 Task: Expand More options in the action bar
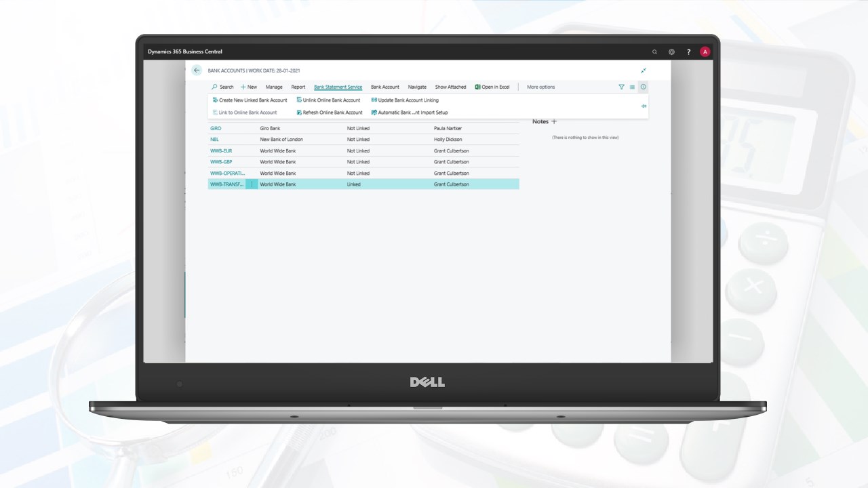click(x=540, y=87)
